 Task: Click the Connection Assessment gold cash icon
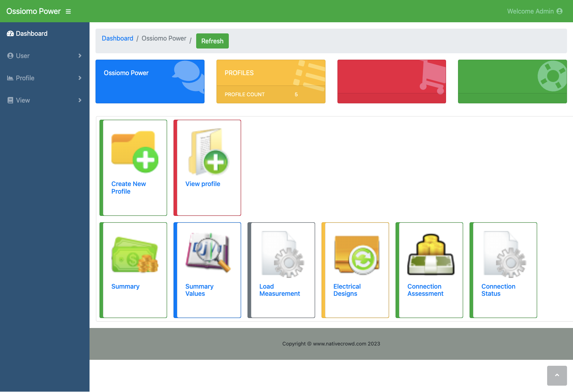coord(431,254)
